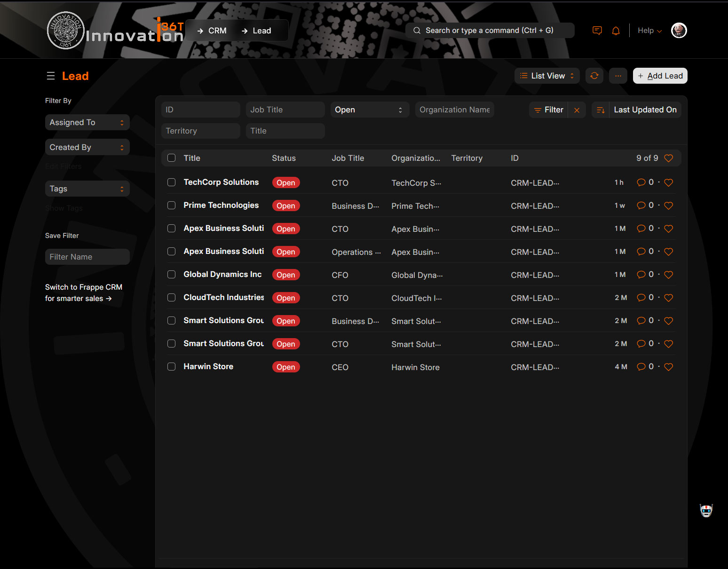Check the Prime Technologies row checkbox

click(172, 205)
